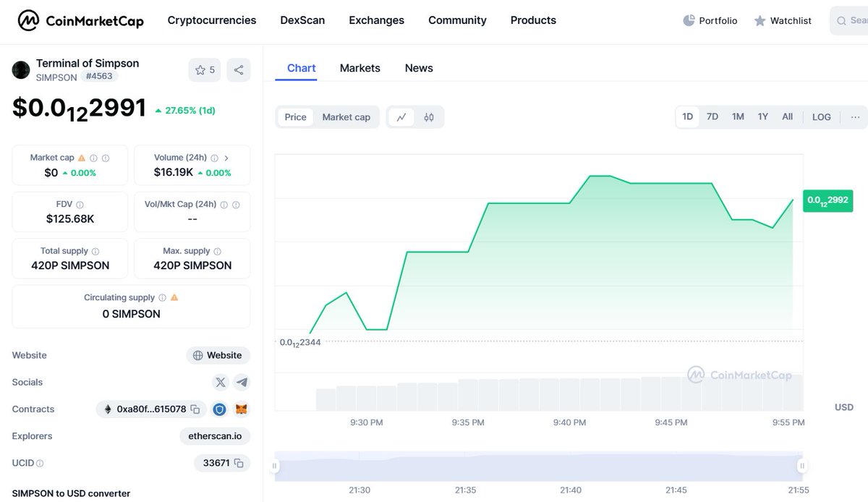
Task: Click the current price label 0.0₁₂2992
Action: [x=827, y=200]
